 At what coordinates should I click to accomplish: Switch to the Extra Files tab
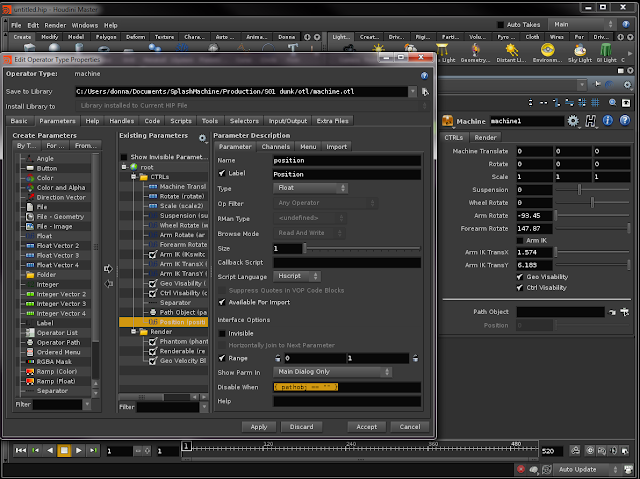pos(333,121)
